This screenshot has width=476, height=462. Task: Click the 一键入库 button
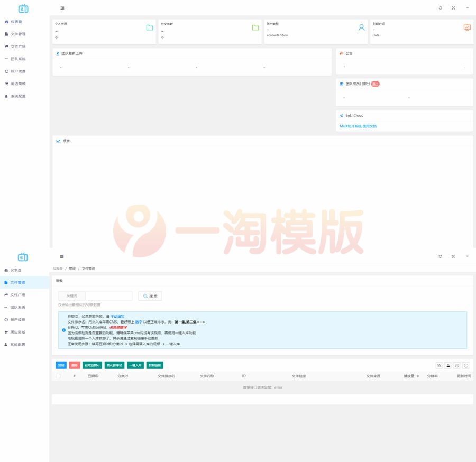(135, 366)
